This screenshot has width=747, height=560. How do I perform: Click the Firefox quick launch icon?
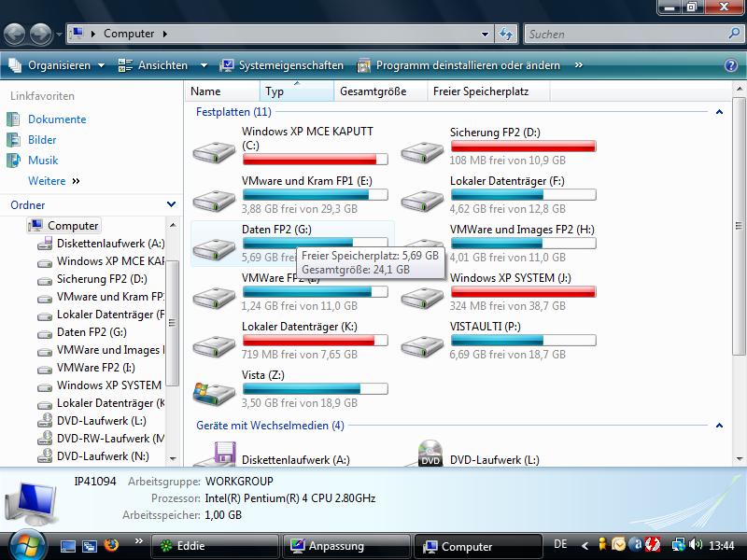112,546
